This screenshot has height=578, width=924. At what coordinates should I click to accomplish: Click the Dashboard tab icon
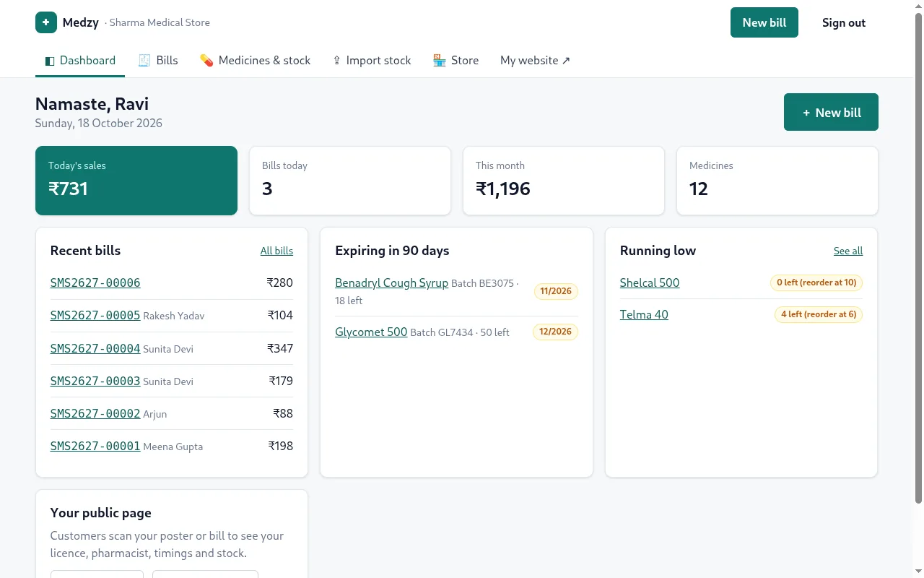pos(50,61)
